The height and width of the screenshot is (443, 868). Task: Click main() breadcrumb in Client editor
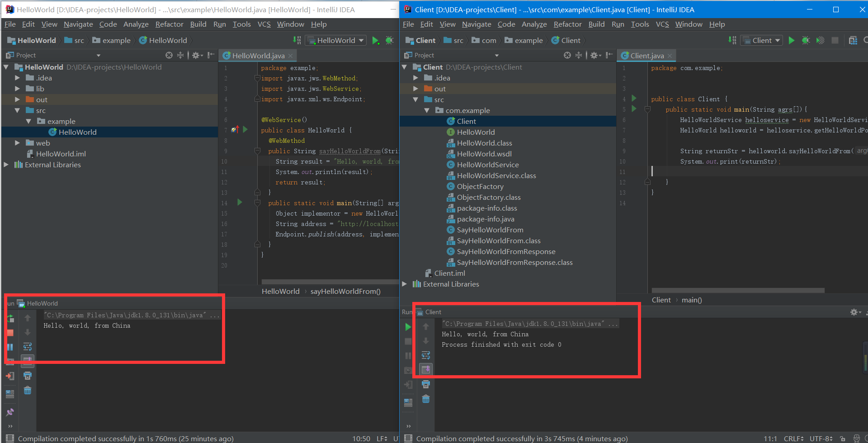click(x=692, y=300)
